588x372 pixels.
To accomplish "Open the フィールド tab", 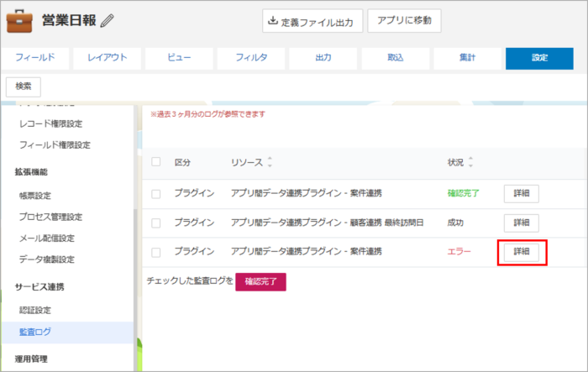I will [34, 57].
